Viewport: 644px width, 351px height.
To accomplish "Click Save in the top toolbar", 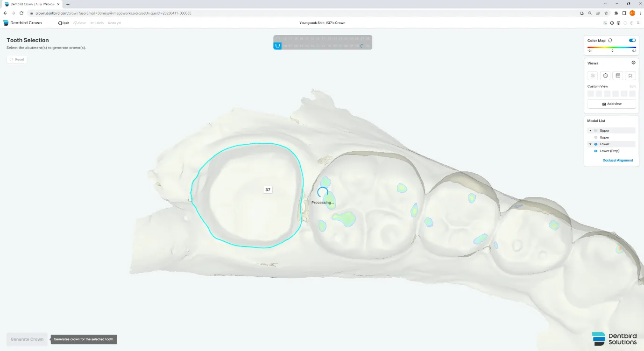I will pyautogui.click(x=80, y=23).
